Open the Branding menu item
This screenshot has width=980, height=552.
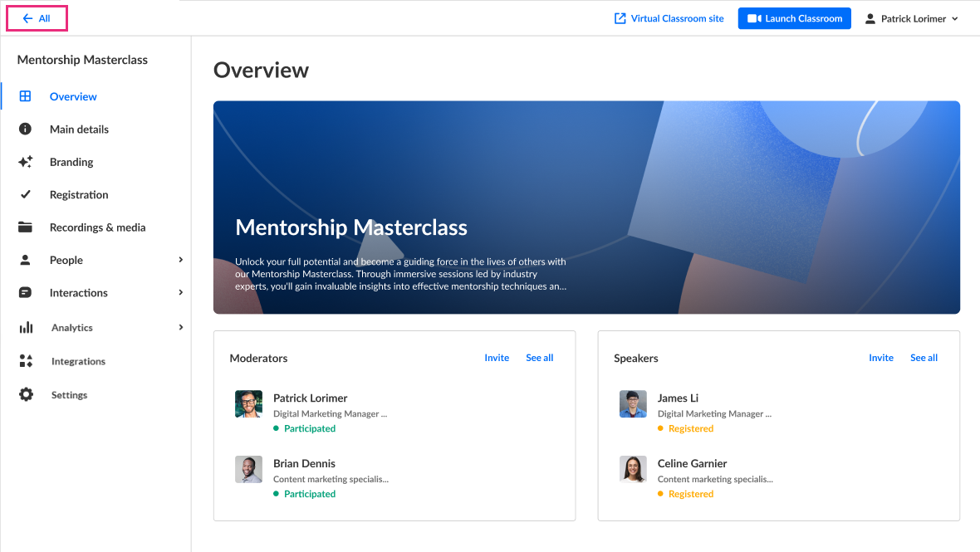click(71, 162)
